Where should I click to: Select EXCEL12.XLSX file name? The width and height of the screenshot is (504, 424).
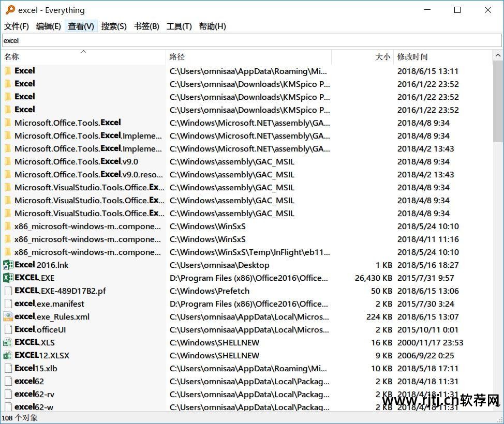pos(42,355)
